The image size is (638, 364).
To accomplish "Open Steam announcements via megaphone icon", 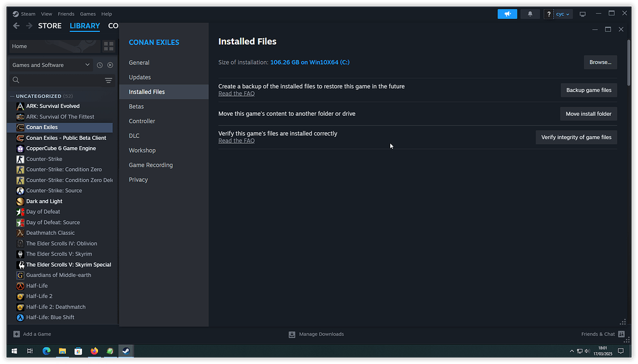I will click(507, 13).
